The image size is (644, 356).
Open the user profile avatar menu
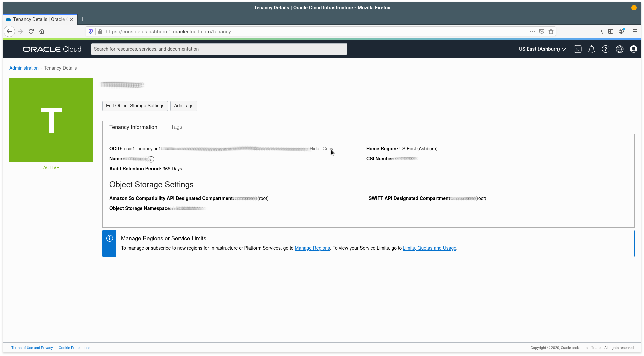click(634, 49)
